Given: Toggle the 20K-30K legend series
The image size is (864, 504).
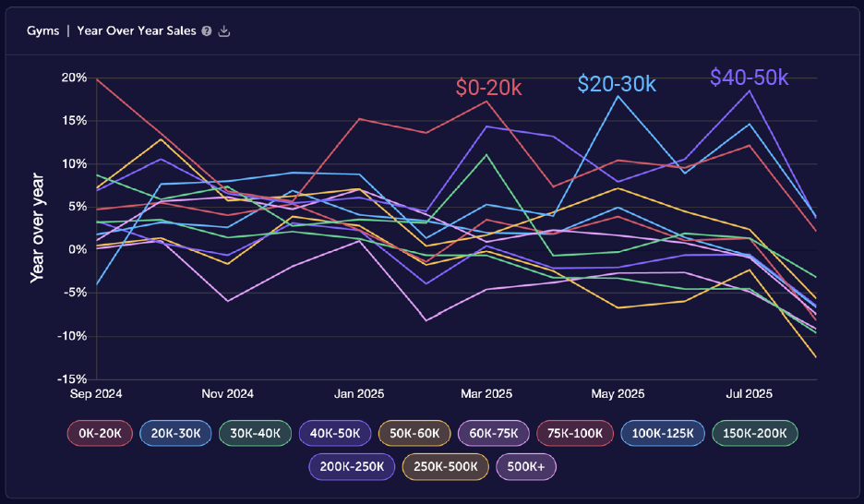Looking at the screenshot, I should click(175, 432).
